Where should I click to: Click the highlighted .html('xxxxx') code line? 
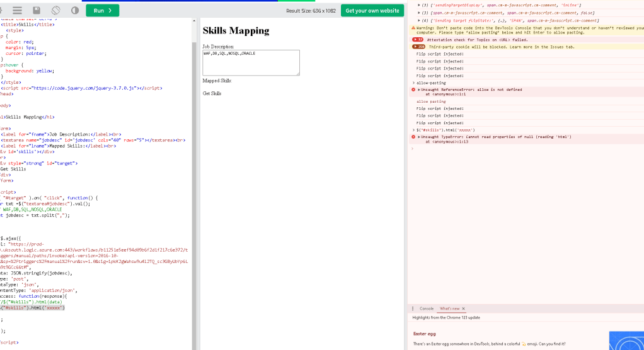pos(32,308)
